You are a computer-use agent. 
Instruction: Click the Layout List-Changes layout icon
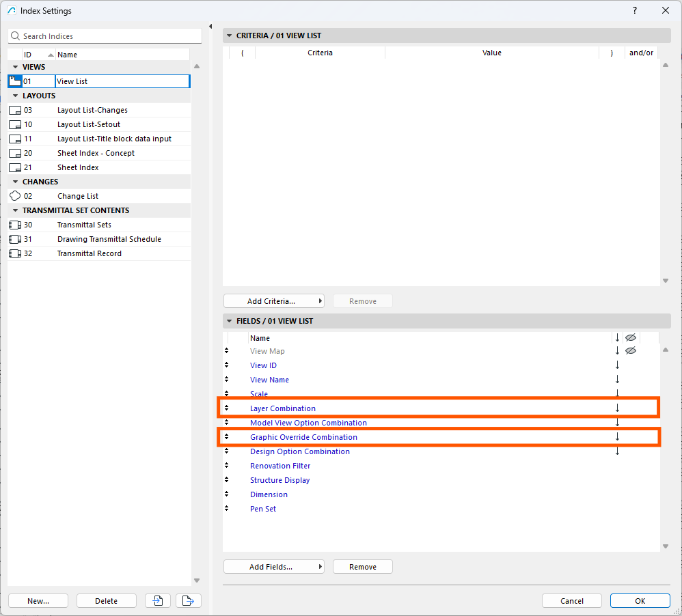coord(15,110)
